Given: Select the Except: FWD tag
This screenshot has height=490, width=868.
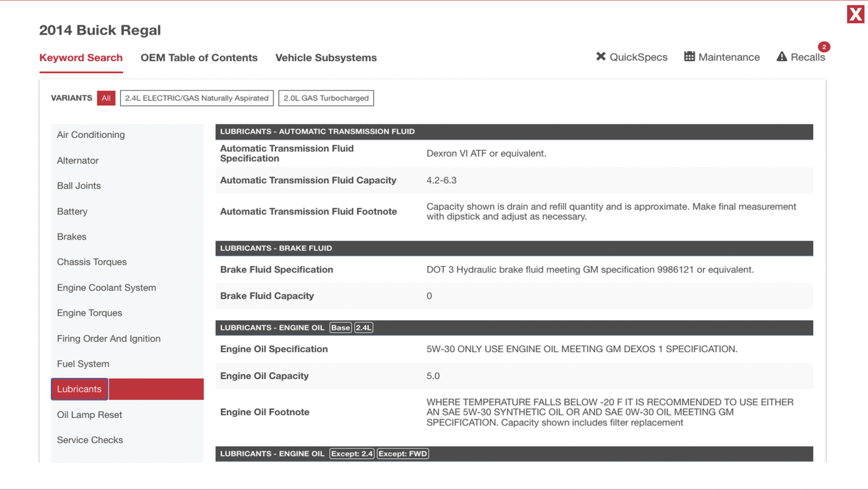Looking at the screenshot, I should click(402, 453).
